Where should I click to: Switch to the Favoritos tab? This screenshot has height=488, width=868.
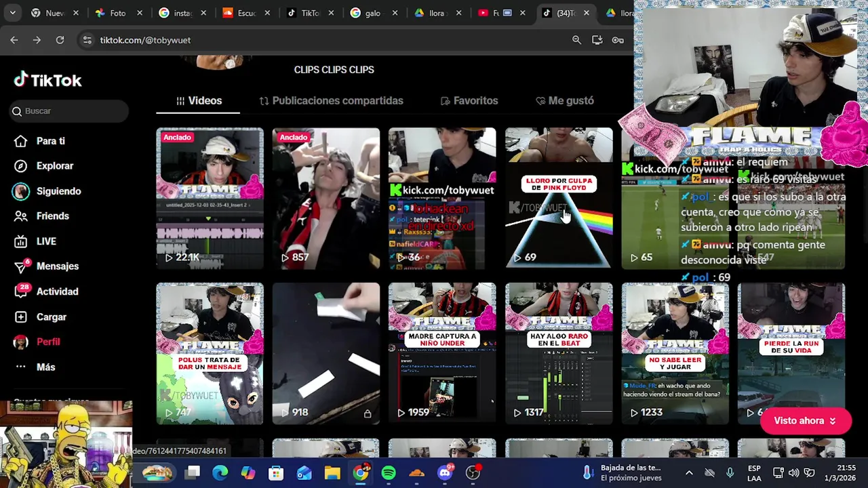point(469,100)
